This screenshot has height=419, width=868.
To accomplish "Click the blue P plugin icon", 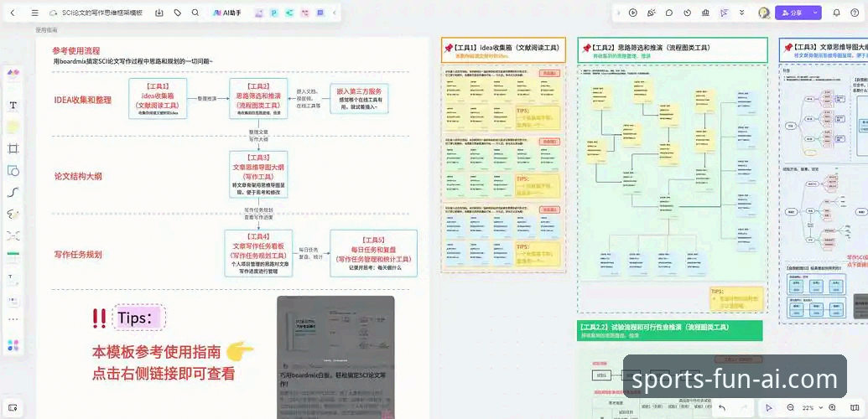I will click(273, 13).
